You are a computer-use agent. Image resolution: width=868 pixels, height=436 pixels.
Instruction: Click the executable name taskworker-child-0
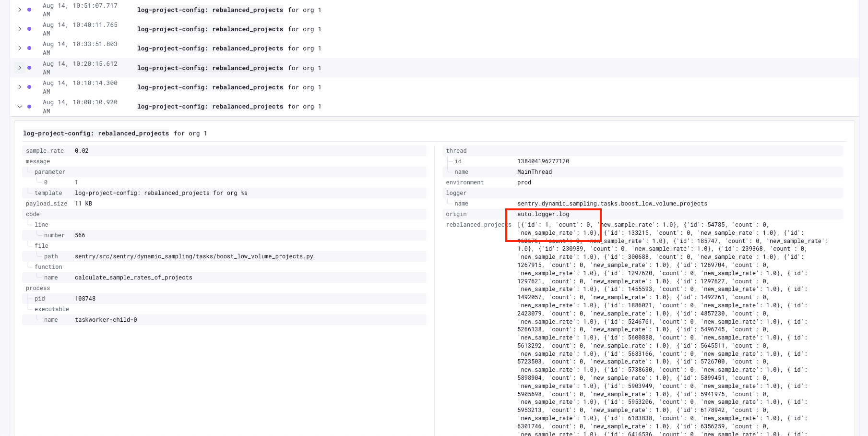tap(106, 320)
